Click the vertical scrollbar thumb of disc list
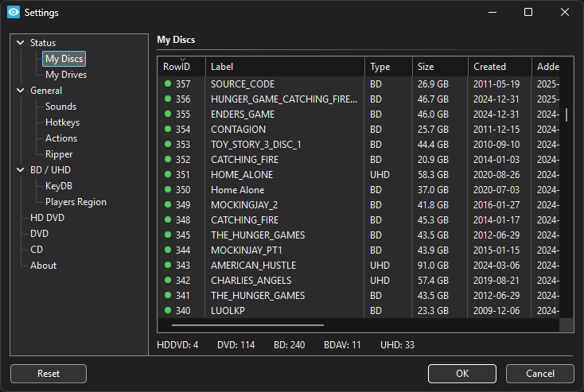The height and width of the screenshot is (392, 584). pos(566,114)
